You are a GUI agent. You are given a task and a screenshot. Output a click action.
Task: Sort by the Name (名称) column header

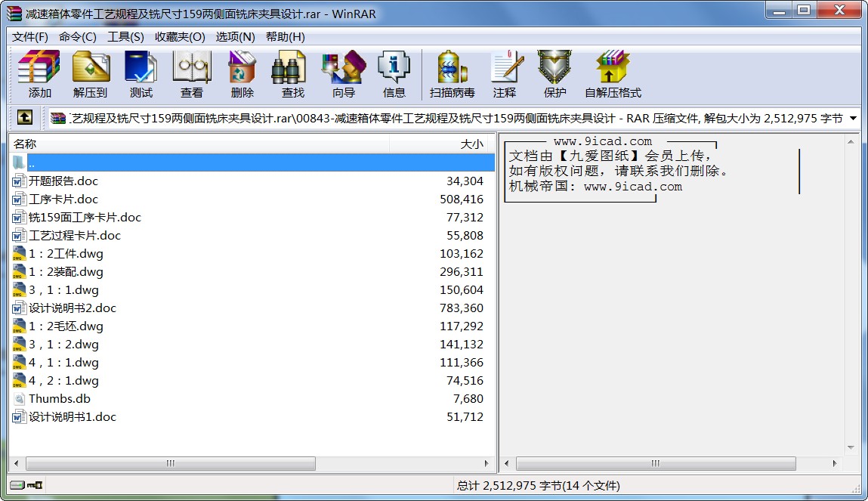pos(199,144)
